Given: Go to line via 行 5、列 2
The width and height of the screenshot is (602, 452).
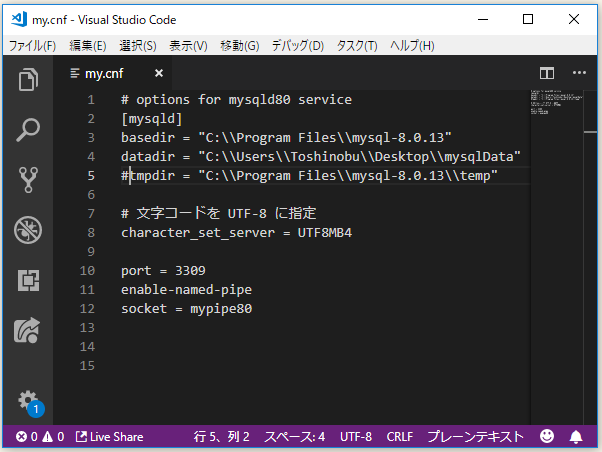Looking at the screenshot, I should pos(222,437).
